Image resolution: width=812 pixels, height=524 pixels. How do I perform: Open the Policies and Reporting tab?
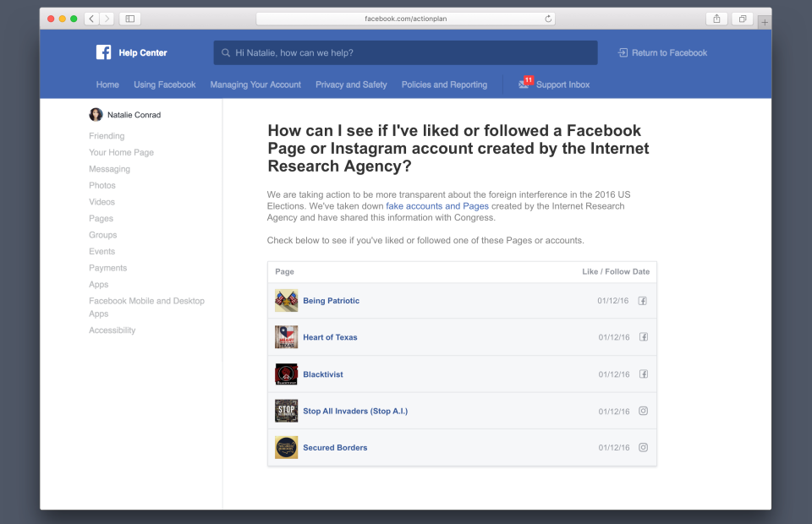444,85
